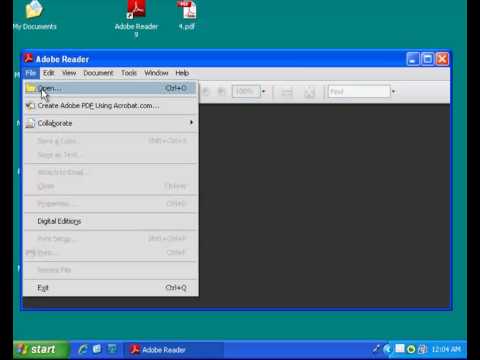Click the 100% zoom field
The width and height of the screenshot is (480, 360).
[246, 91]
